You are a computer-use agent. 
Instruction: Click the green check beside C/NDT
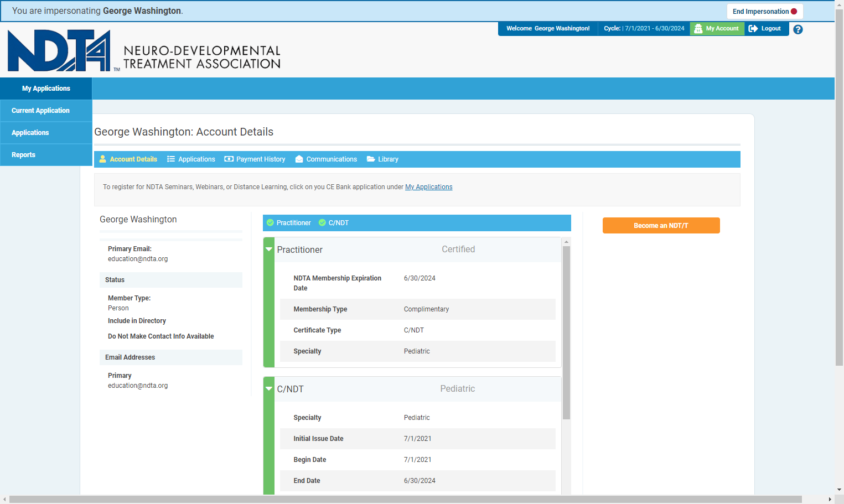322,223
